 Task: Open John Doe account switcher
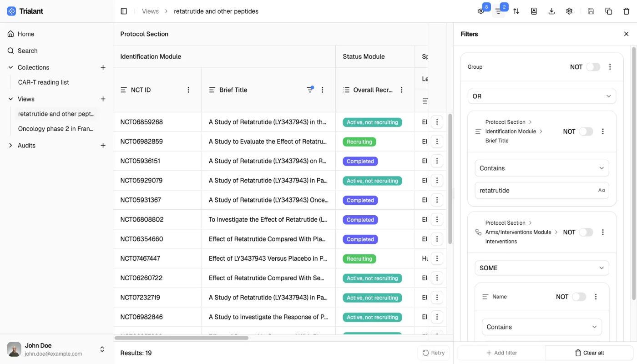[x=56, y=349]
